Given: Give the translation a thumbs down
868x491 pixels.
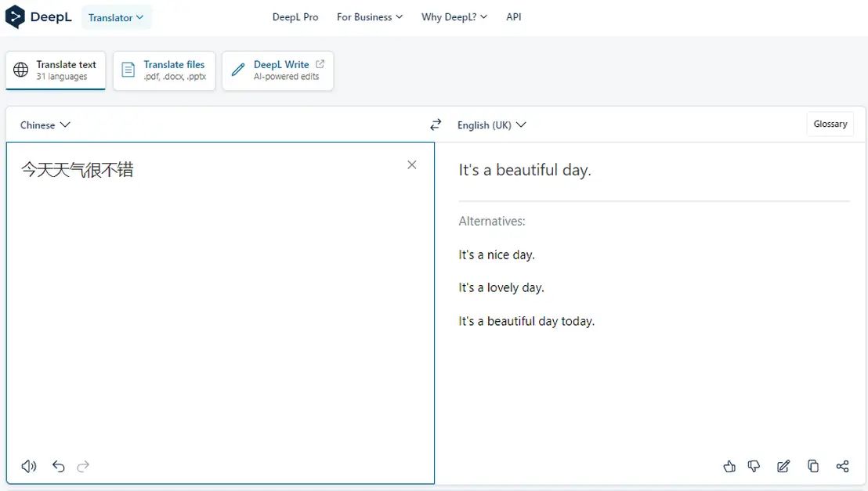Looking at the screenshot, I should point(754,466).
